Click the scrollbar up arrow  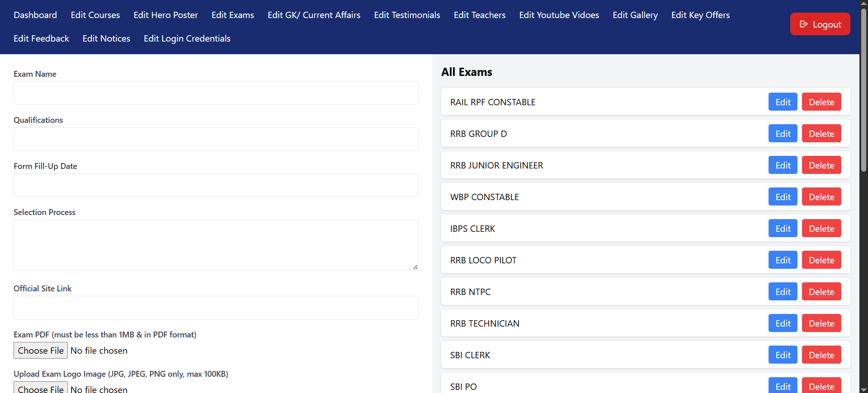pos(863,4)
